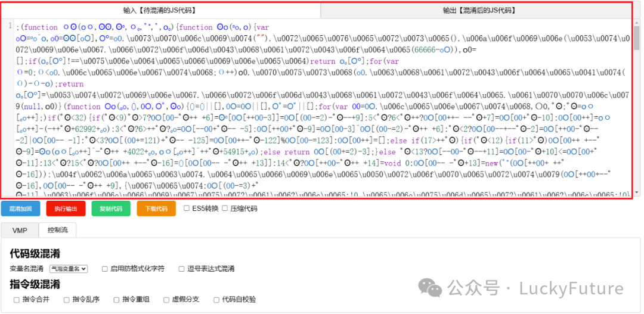Enable the 指令乱序 option
Image resolution: width=644 pixels, height=314 pixels.
(67, 300)
